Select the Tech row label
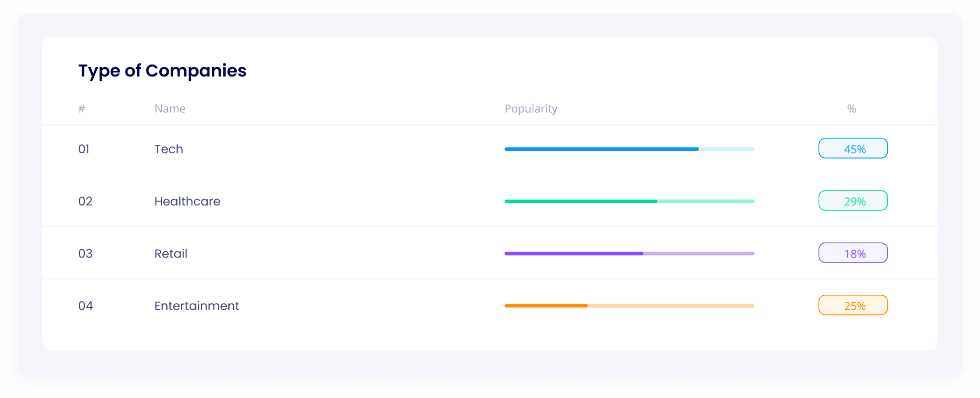 point(168,149)
